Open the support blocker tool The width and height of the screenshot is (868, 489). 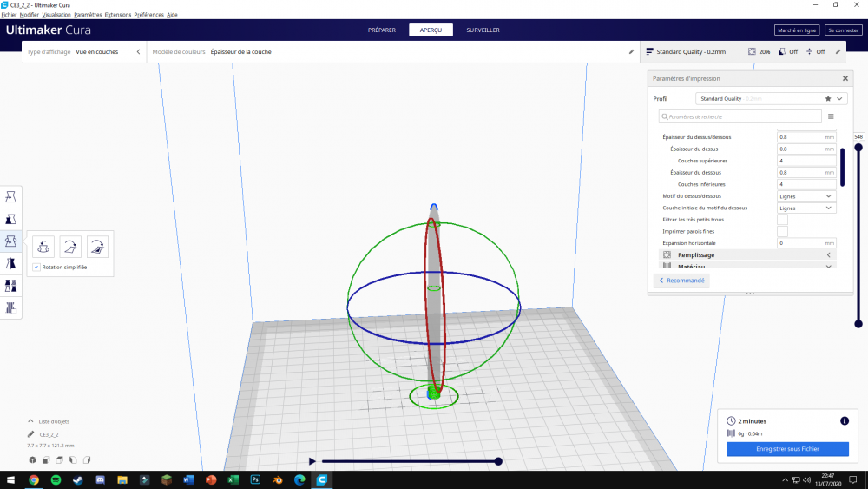tap(10, 307)
